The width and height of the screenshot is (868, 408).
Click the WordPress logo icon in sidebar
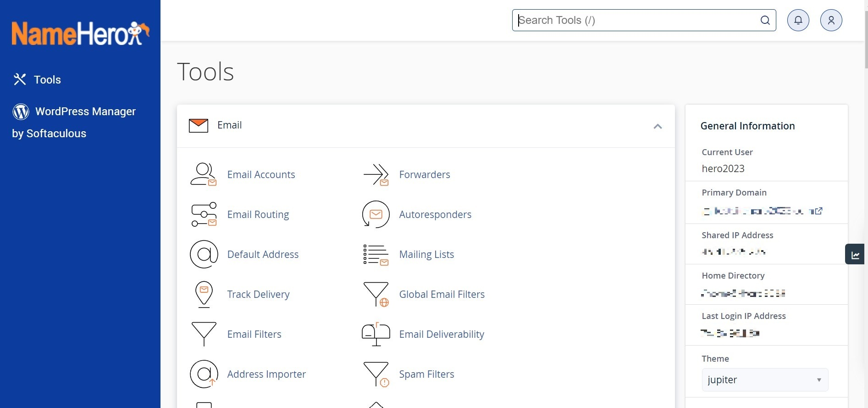(21, 112)
